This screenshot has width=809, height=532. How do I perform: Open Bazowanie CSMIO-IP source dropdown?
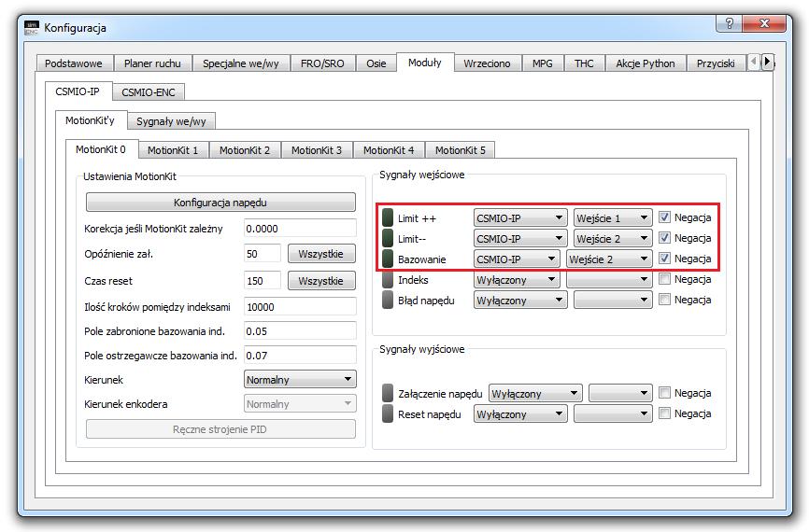[x=517, y=259]
